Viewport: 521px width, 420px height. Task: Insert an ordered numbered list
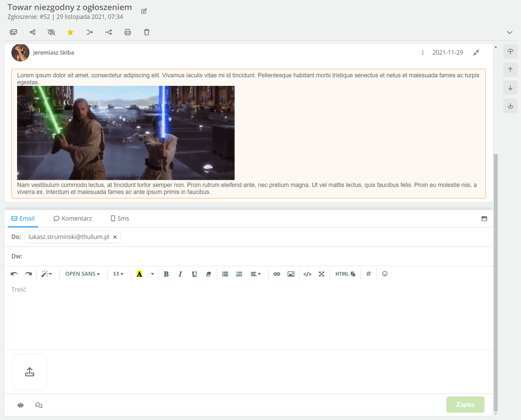[239, 274]
